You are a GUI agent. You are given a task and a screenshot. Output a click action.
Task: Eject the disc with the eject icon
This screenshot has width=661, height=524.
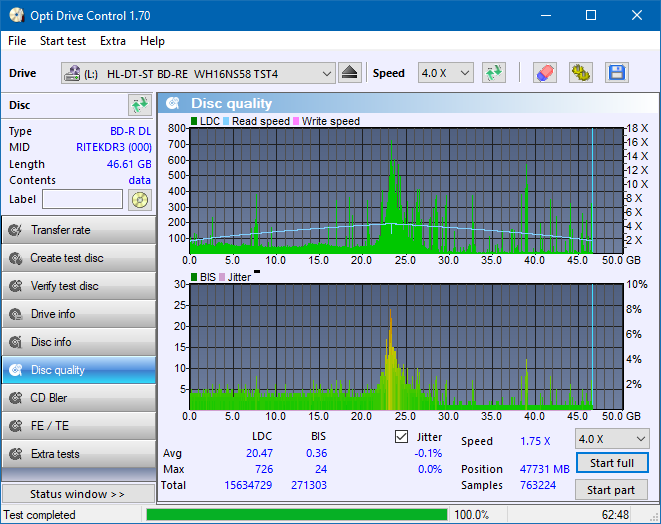tap(349, 73)
